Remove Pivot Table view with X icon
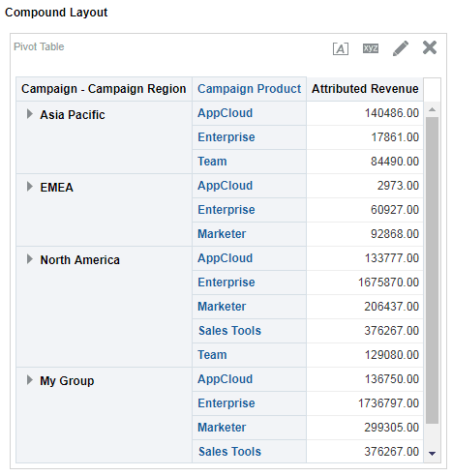 tap(430, 47)
